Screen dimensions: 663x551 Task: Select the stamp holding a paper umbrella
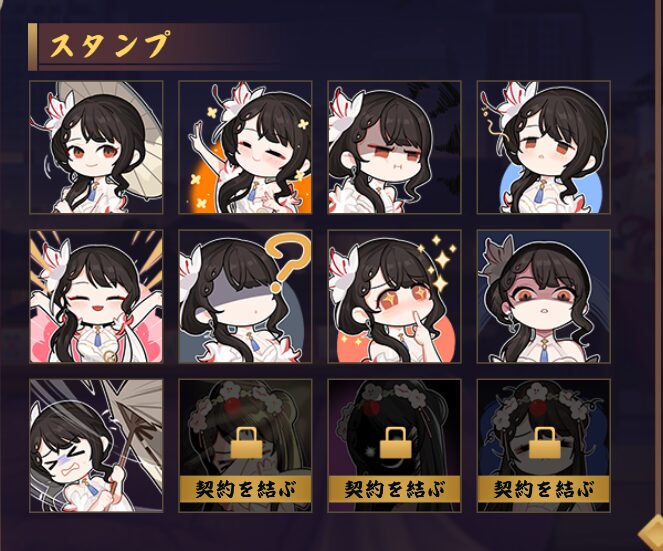click(x=96, y=147)
